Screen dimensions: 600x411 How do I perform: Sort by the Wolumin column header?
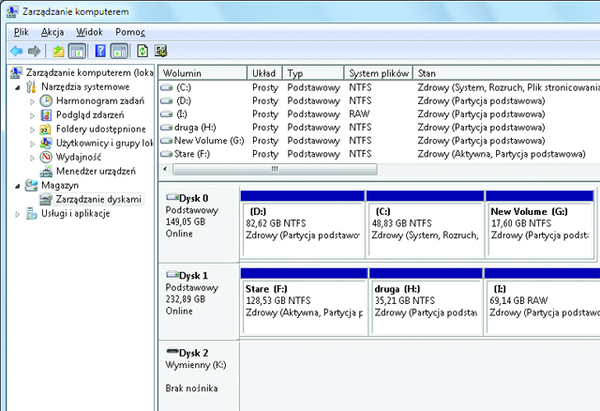click(x=202, y=74)
